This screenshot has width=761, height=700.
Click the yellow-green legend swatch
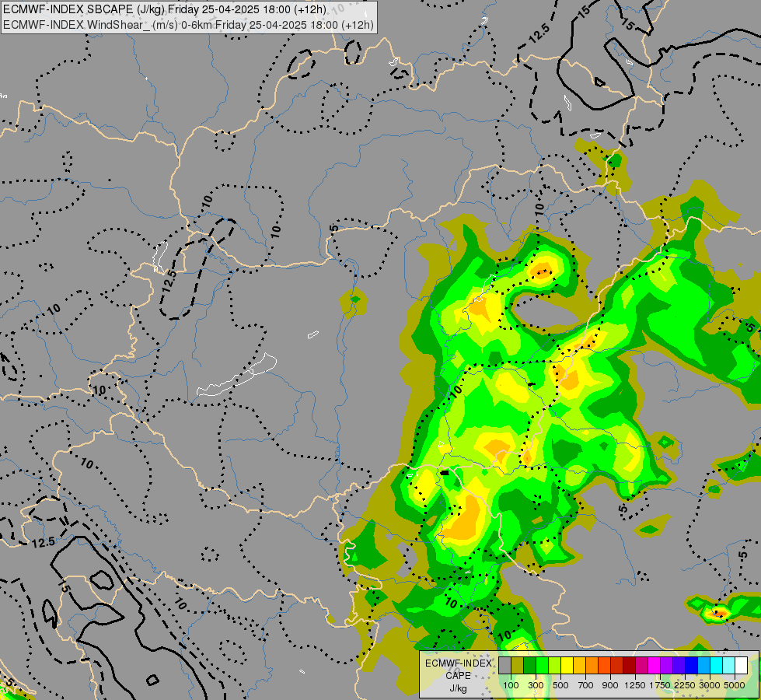click(555, 666)
